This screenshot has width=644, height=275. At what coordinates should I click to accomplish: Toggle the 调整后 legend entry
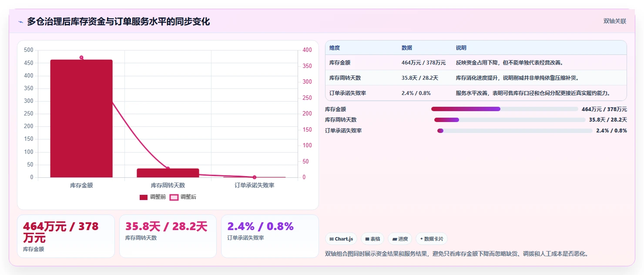pos(183,197)
